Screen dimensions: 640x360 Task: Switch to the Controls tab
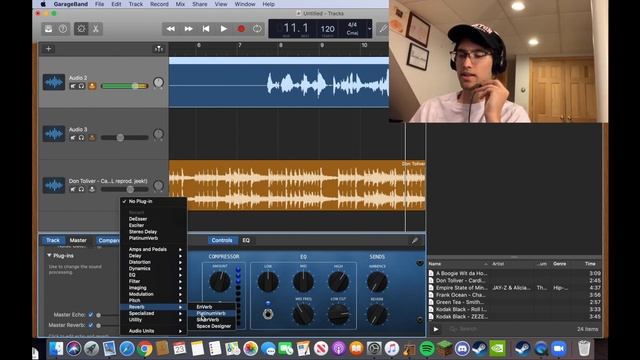pos(222,240)
